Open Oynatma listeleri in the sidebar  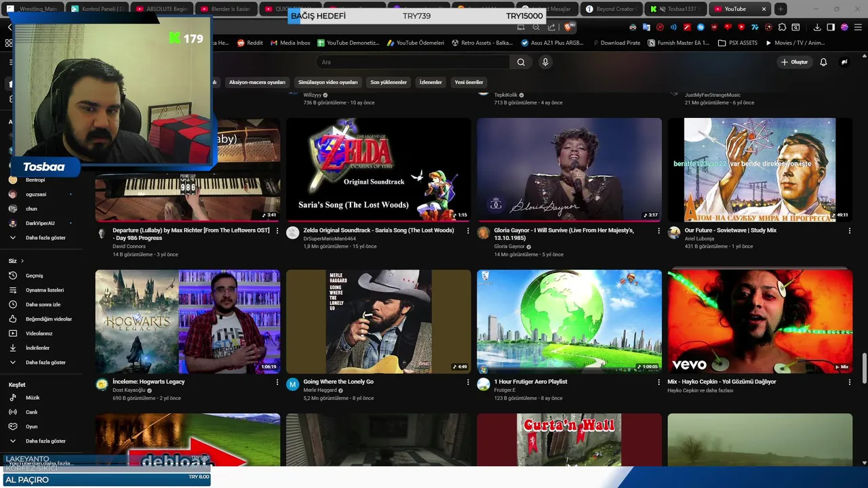(x=41, y=290)
